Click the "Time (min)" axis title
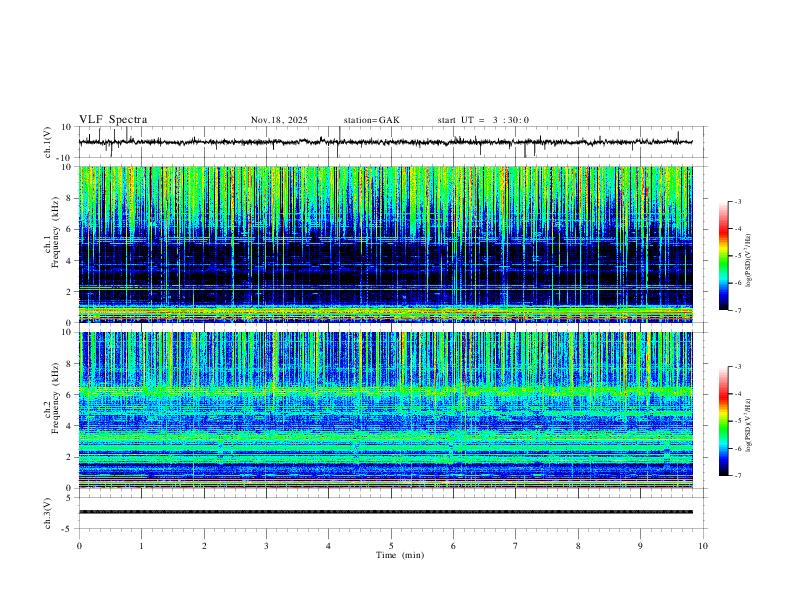The image size is (792, 612). tap(400, 555)
